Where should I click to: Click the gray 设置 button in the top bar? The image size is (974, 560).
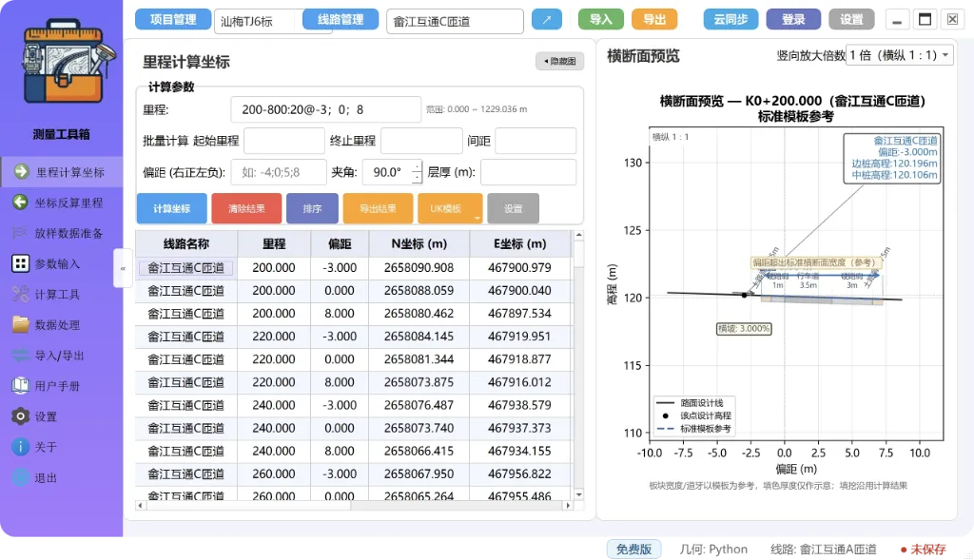(x=851, y=19)
